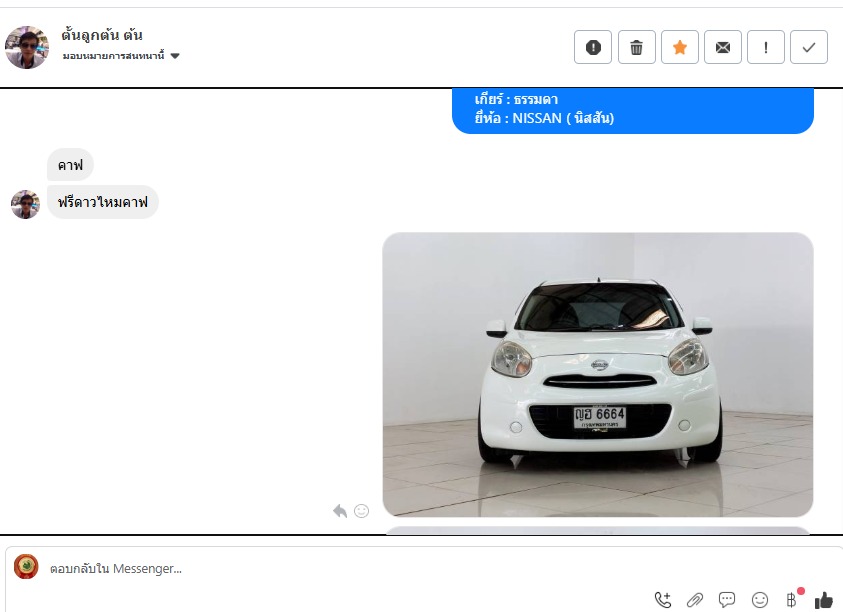Delete conversation using the trash icon

637,47
